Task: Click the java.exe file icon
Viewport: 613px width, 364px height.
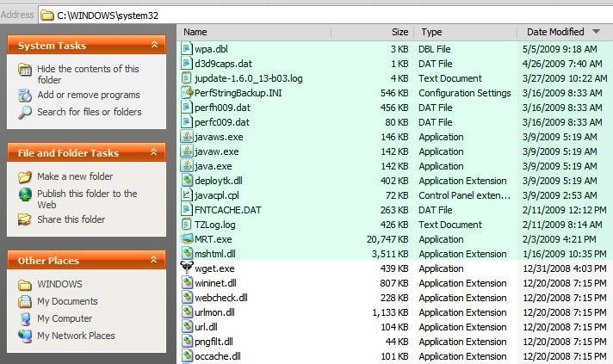Action: point(188,166)
